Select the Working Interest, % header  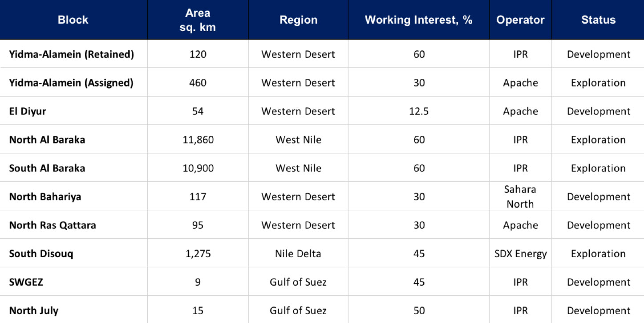pyautogui.click(x=418, y=20)
